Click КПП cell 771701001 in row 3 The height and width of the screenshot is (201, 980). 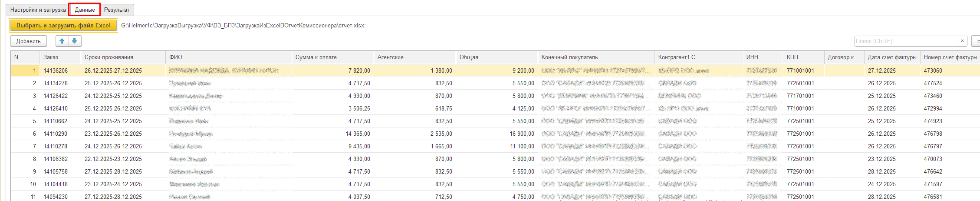point(800,96)
